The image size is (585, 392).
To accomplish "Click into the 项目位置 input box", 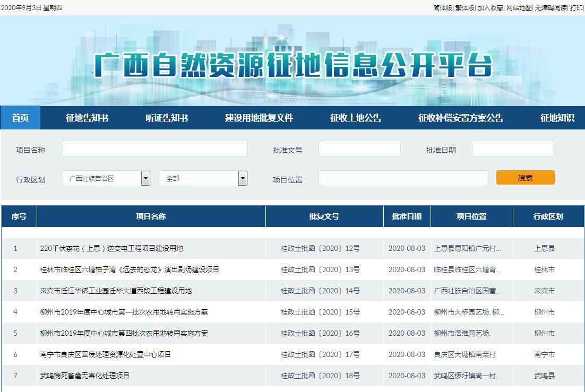I will (x=403, y=179).
